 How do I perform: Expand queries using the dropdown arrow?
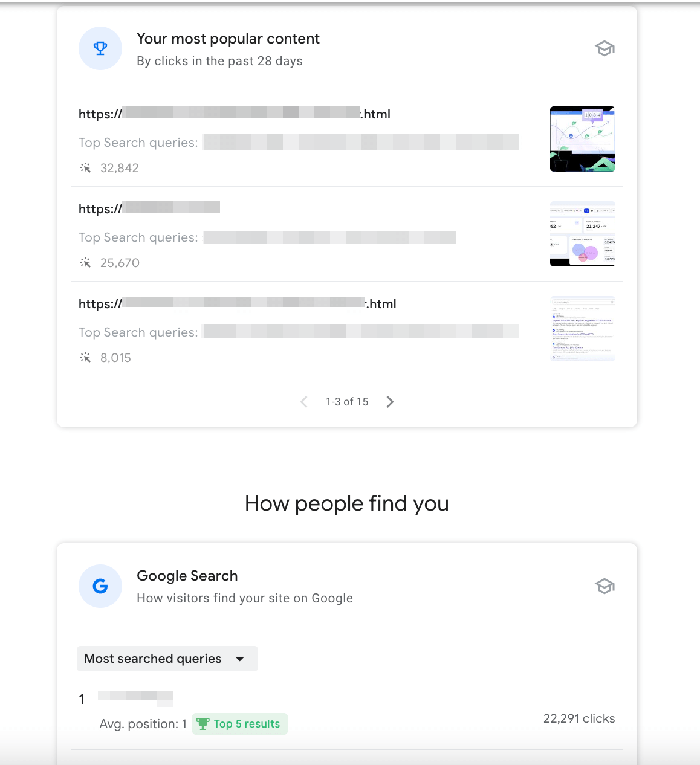[x=241, y=659]
